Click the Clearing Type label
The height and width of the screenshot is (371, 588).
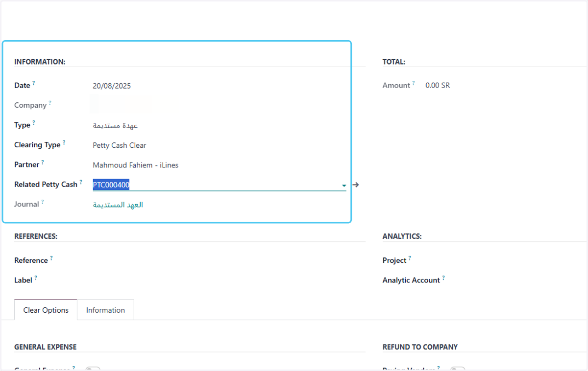pyautogui.click(x=37, y=145)
